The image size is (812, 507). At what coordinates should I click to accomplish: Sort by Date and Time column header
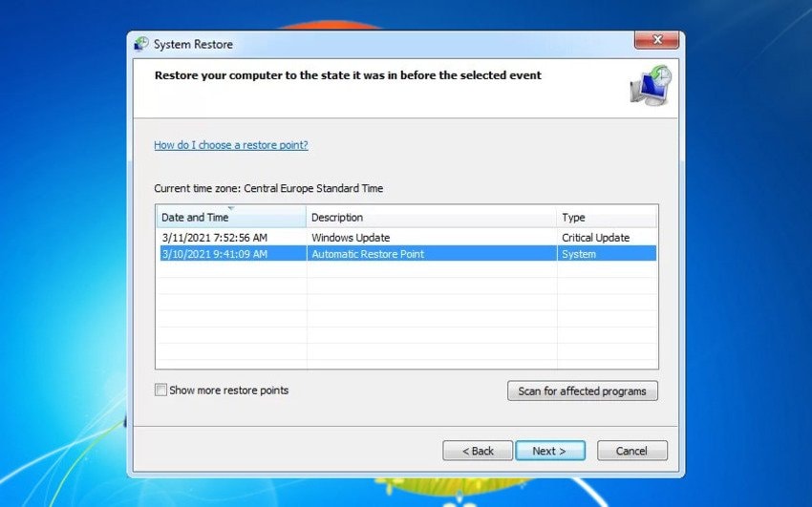(231, 218)
